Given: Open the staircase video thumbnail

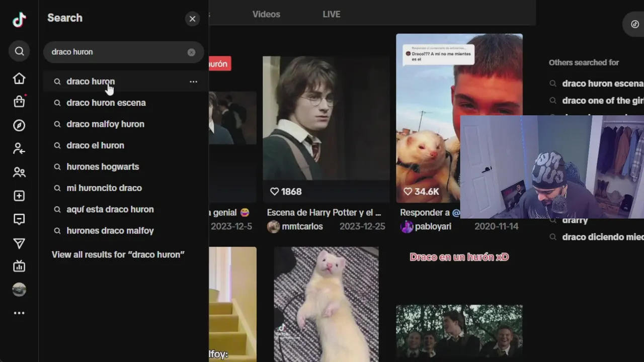Looking at the screenshot, I should coord(232,304).
